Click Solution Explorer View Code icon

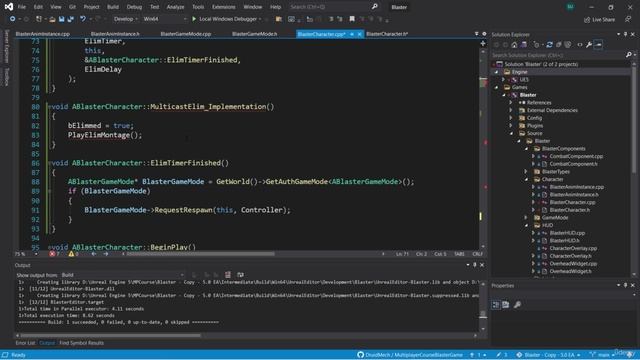tap(580, 45)
